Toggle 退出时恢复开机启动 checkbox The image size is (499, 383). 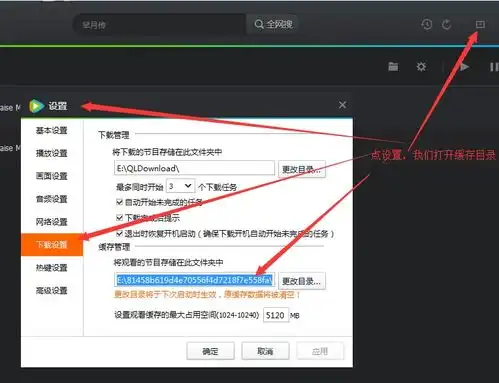119,233
